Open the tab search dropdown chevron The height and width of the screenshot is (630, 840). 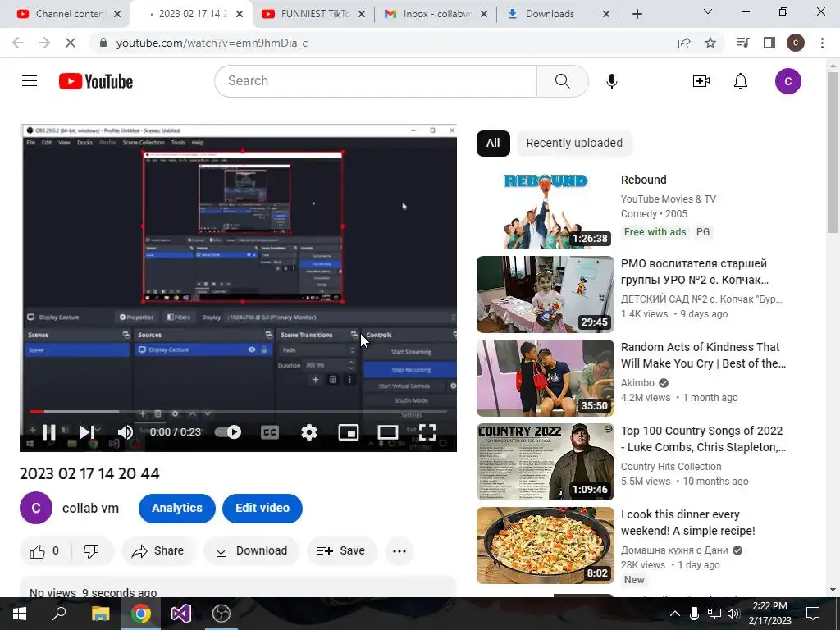coord(708,11)
